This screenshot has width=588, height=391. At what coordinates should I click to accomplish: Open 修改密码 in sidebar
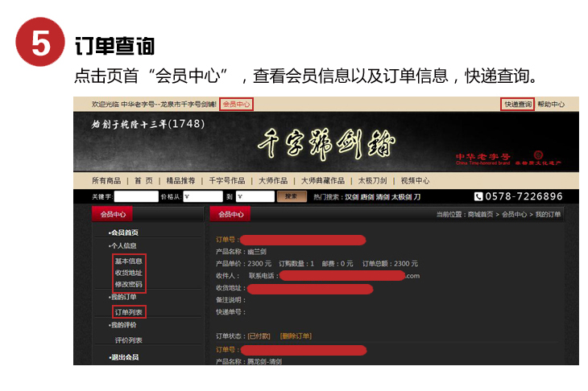tap(129, 284)
